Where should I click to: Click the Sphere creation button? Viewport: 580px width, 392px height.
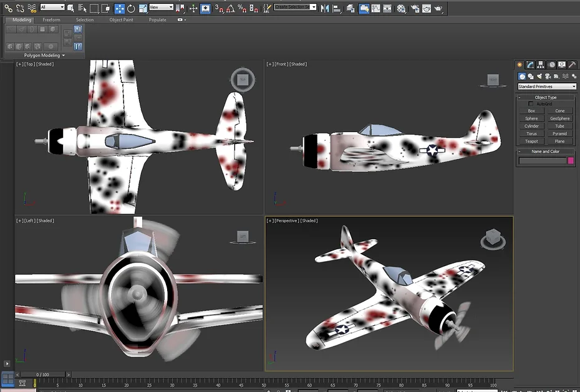531,118
